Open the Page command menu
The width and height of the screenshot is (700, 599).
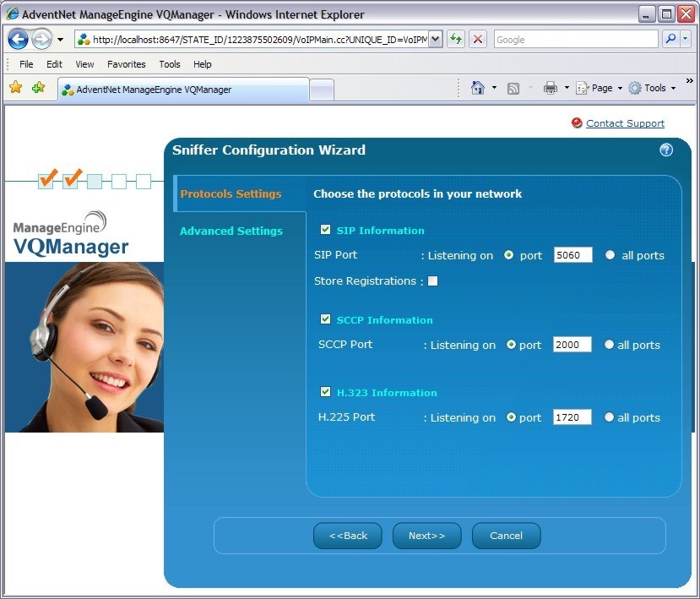(x=599, y=88)
